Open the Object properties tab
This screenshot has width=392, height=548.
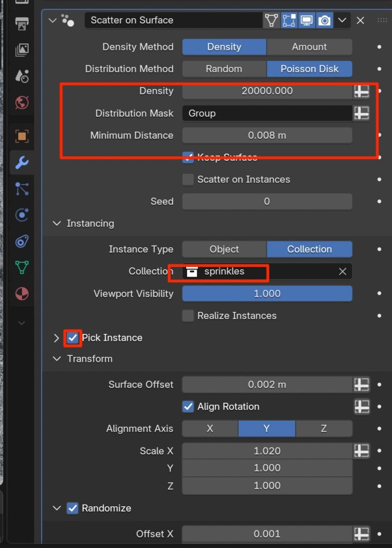tap(22, 136)
